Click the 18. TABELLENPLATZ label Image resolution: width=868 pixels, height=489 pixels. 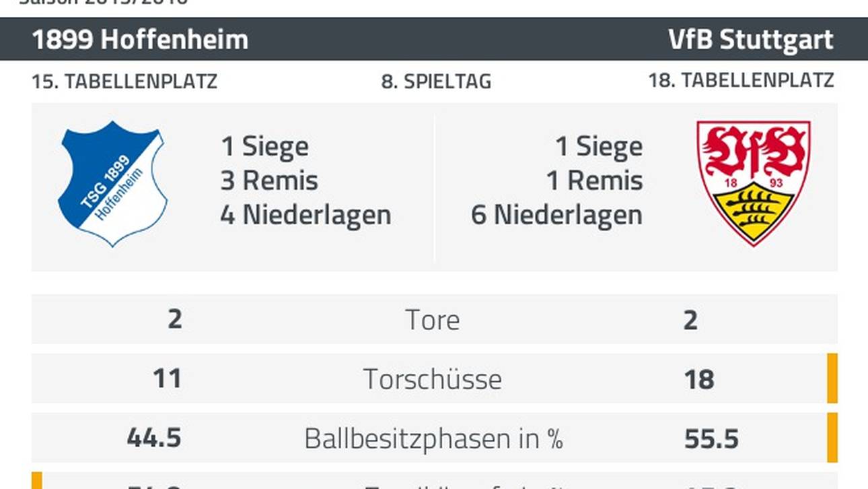(x=741, y=81)
